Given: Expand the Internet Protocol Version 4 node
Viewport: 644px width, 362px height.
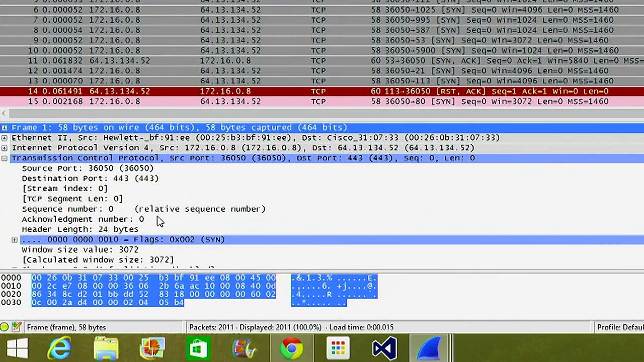Looking at the screenshot, I should 5,148.
